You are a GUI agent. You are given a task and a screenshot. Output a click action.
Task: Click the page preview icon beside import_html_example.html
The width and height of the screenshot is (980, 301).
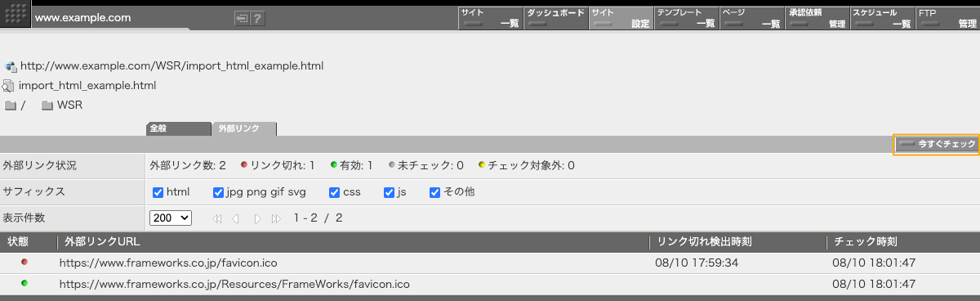(x=9, y=85)
